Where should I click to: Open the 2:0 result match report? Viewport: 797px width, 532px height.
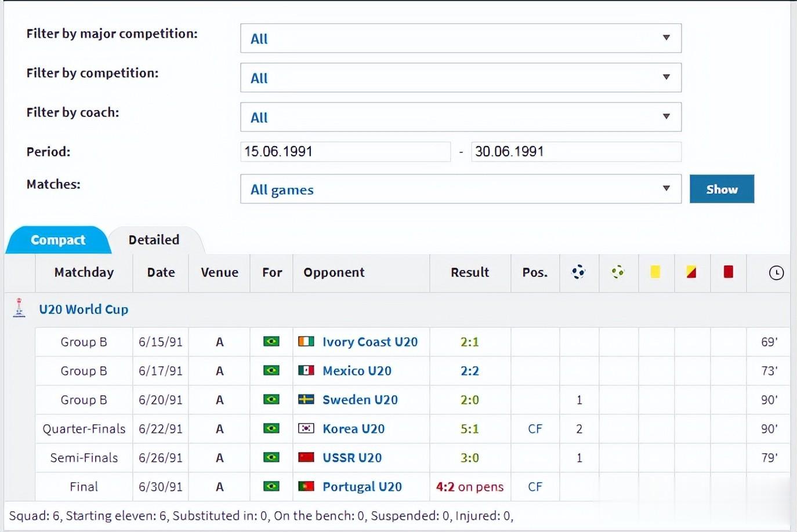coord(470,400)
